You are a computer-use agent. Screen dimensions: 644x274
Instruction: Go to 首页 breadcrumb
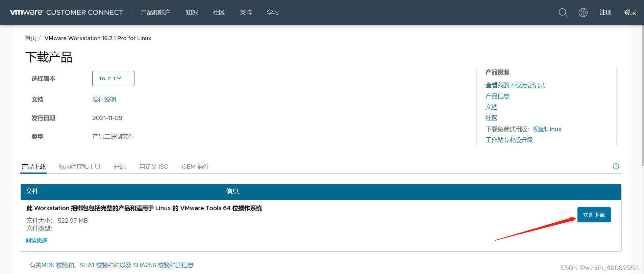pos(30,38)
